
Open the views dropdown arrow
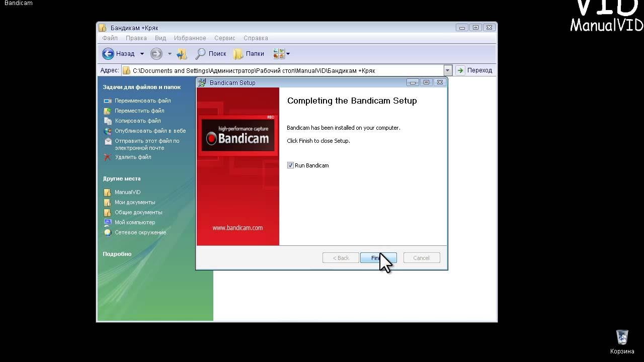(288, 54)
